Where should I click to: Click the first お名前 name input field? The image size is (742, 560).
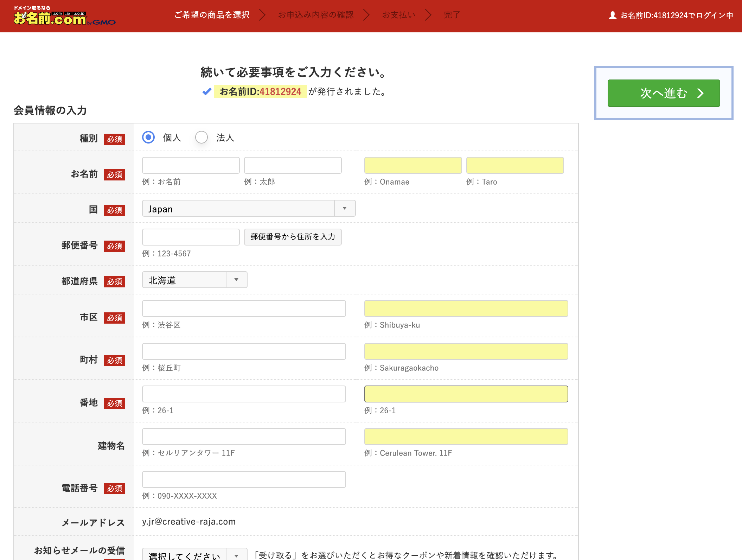[191, 165]
